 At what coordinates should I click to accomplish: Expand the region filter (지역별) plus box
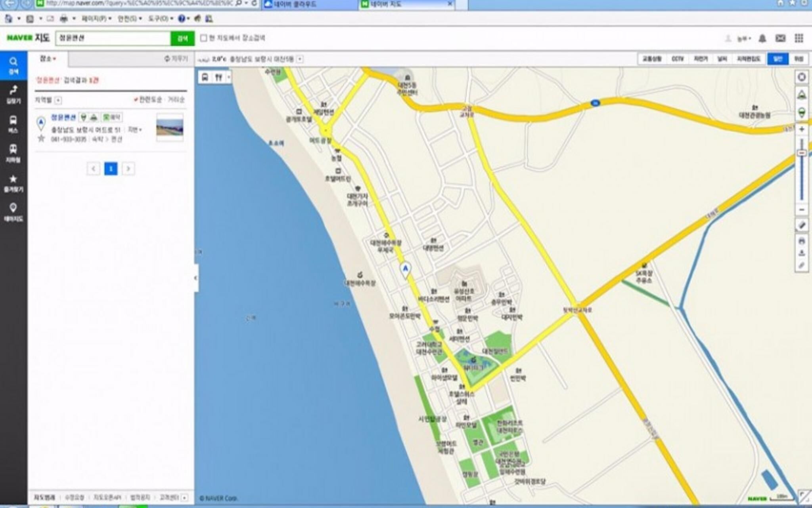[x=58, y=100]
